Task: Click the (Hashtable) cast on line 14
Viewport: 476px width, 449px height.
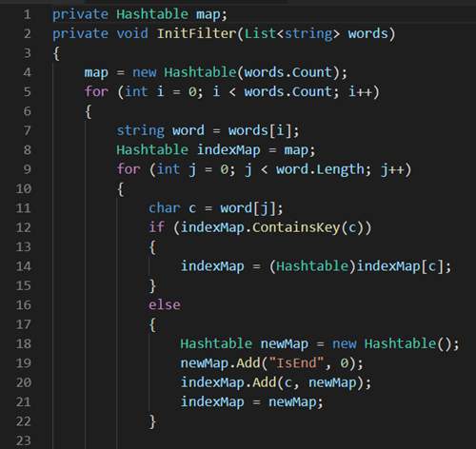Action: [x=312, y=266]
